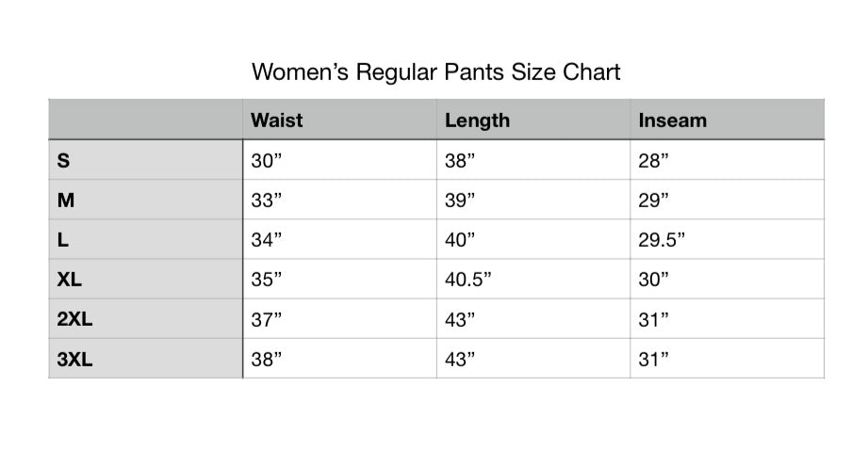Select the 40.5” length cell for size XL
The width and height of the screenshot is (868, 451).
point(468,280)
